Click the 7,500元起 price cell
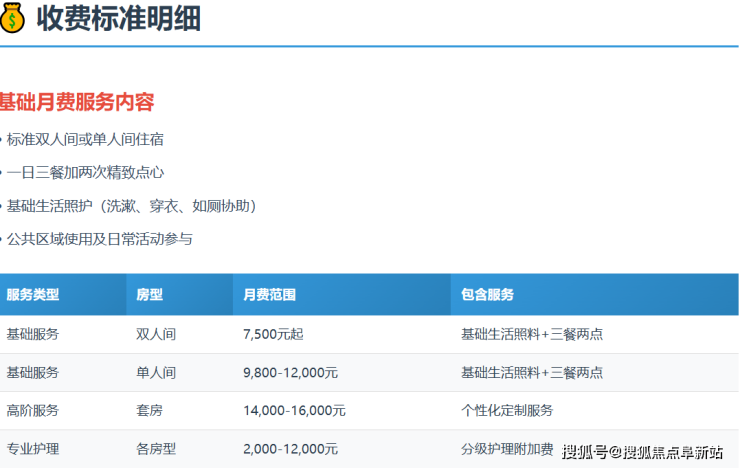 click(274, 334)
